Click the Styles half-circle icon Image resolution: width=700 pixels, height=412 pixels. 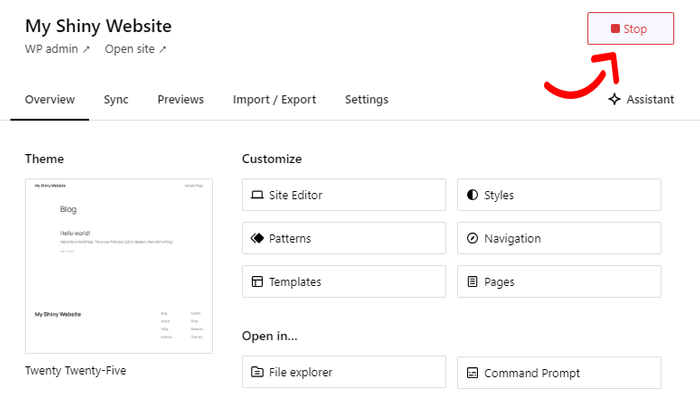pyautogui.click(x=472, y=195)
